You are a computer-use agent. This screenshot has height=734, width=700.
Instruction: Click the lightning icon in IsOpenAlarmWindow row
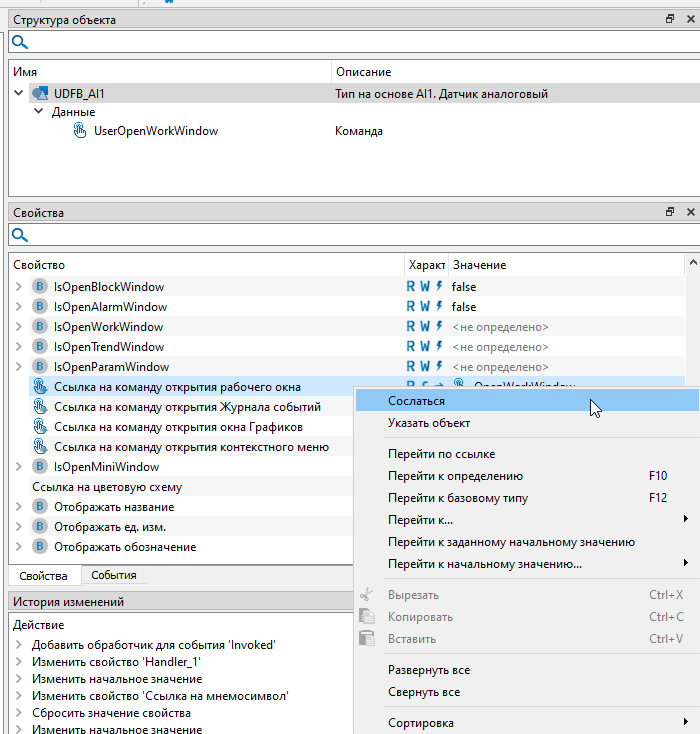click(439, 307)
